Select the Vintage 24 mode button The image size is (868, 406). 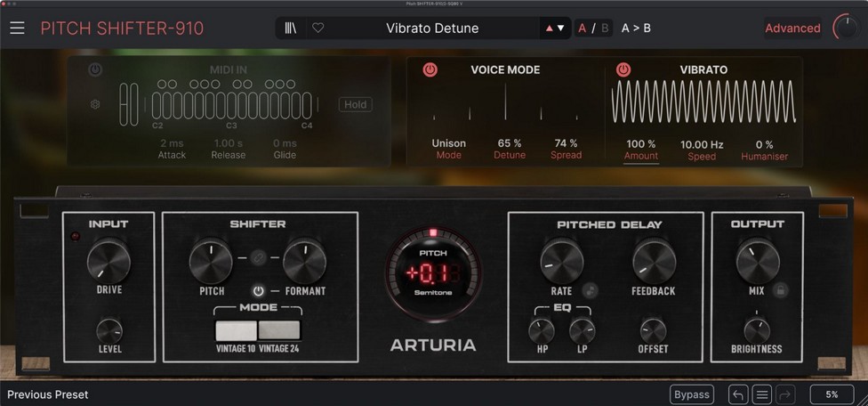[279, 330]
